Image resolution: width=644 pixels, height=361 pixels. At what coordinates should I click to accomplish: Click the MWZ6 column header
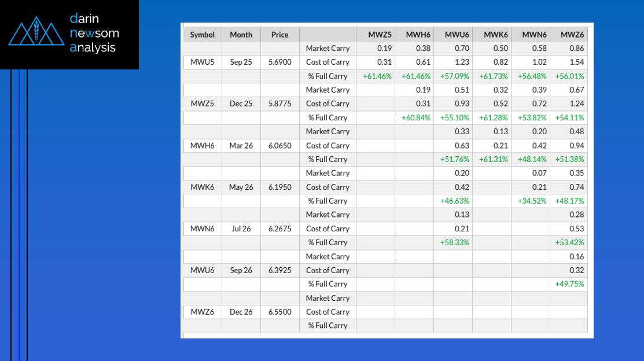click(572, 35)
